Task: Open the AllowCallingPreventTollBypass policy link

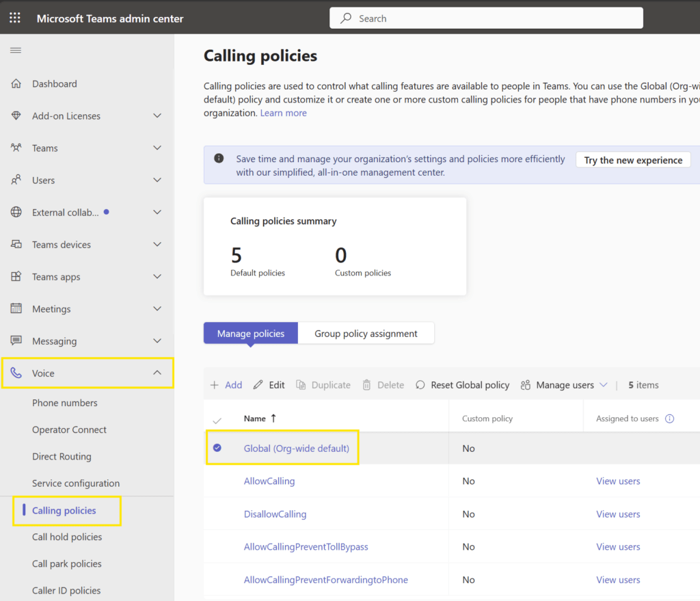Action: [x=306, y=546]
